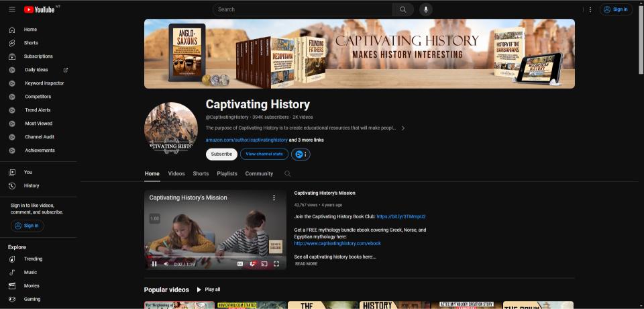The height and width of the screenshot is (309, 644).
Task: Play all Popular videos
Action: [x=208, y=290]
